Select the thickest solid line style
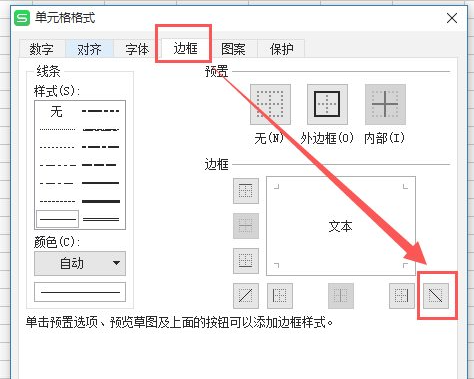The image size is (474, 379). (101, 201)
